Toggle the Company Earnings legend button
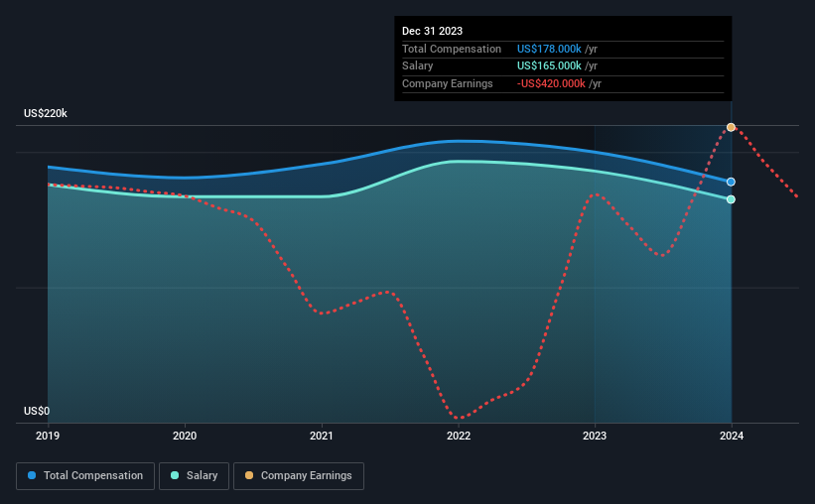815x504 pixels. 299,476
